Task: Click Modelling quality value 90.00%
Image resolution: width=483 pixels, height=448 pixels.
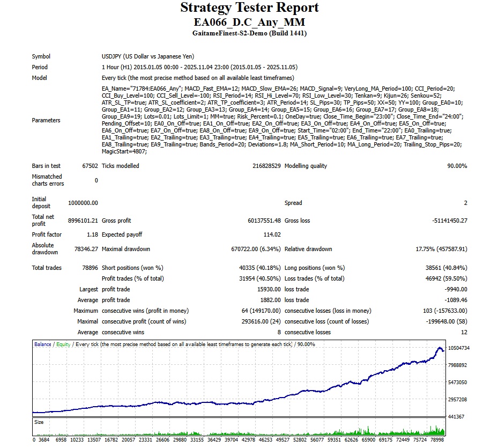Action: (457, 166)
